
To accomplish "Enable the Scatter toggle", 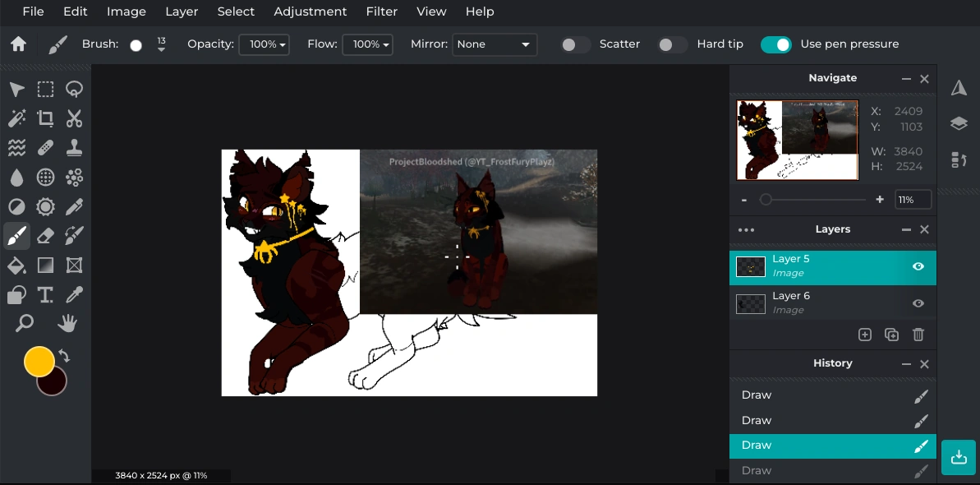I will click(x=575, y=44).
